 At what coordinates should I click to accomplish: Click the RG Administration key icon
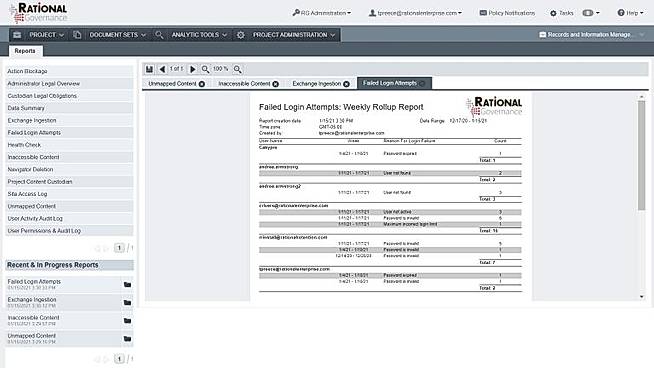[x=296, y=13]
